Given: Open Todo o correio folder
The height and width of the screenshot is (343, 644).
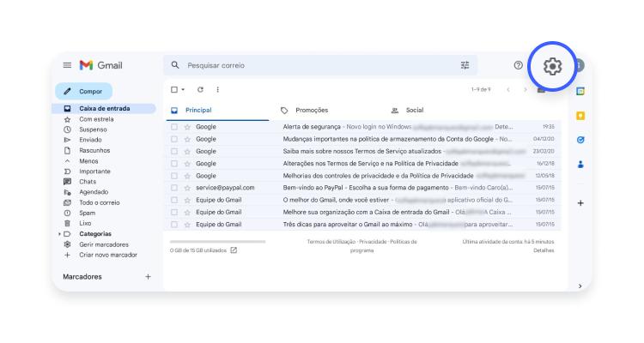Looking at the screenshot, I should tap(100, 202).
